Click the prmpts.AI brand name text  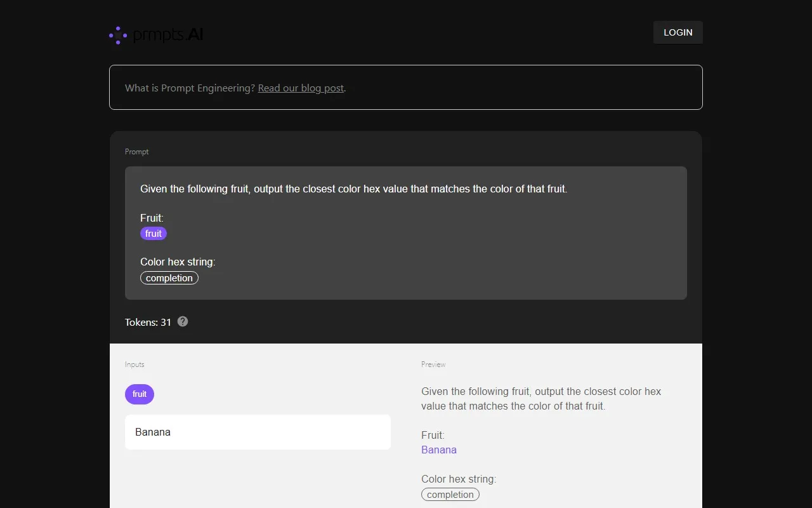(168, 35)
